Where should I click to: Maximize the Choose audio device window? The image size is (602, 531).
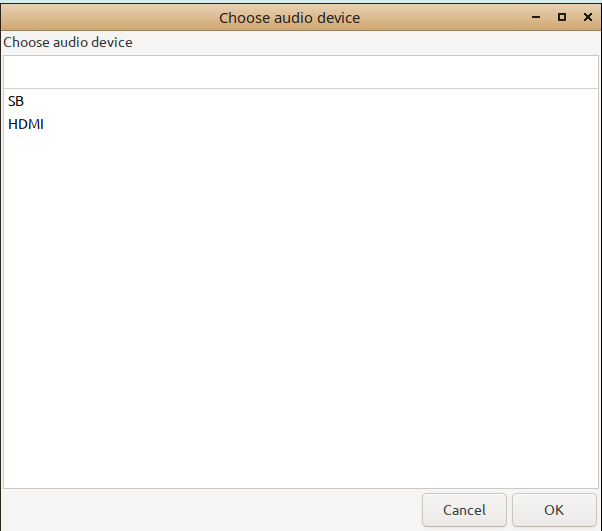pos(562,17)
